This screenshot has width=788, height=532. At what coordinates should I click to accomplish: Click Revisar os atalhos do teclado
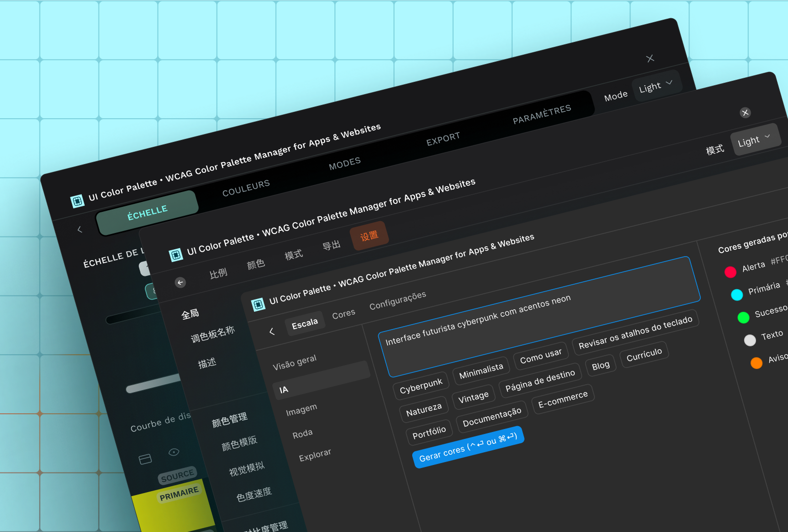click(635, 332)
